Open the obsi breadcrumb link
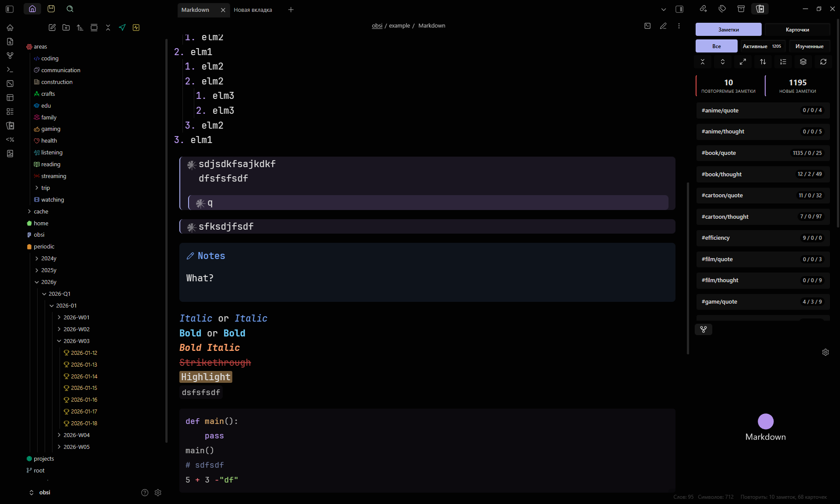The height and width of the screenshot is (504, 840). [x=377, y=26]
